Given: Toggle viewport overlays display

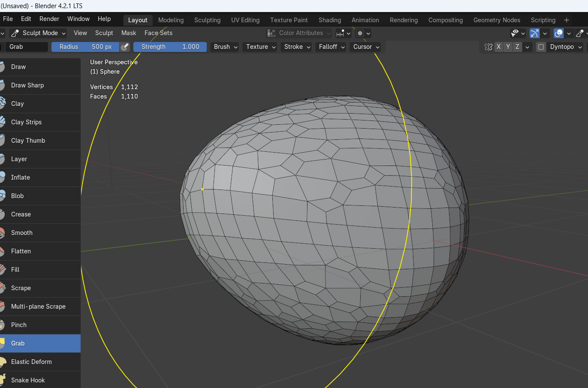Looking at the screenshot, I should [558, 33].
